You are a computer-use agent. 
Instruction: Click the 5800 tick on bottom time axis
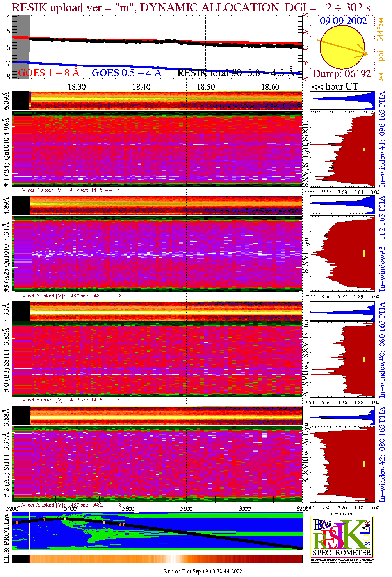[186, 509]
